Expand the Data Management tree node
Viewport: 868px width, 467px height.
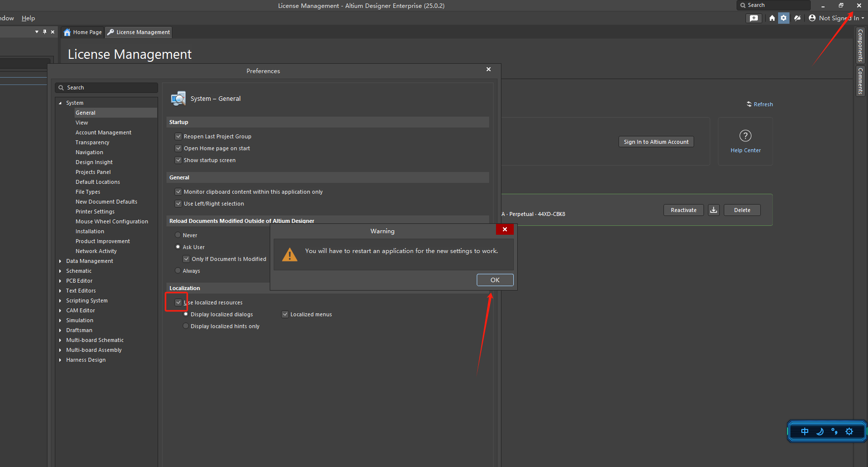(x=60, y=261)
